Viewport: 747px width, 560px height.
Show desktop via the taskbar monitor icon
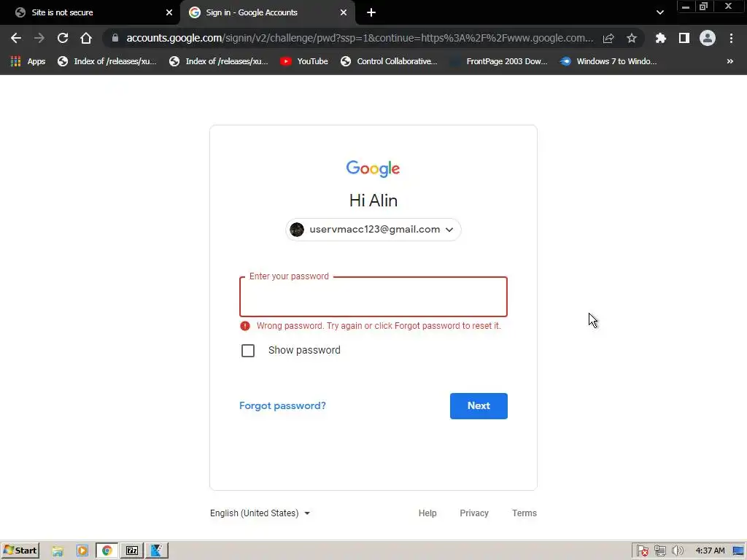point(739,551)
